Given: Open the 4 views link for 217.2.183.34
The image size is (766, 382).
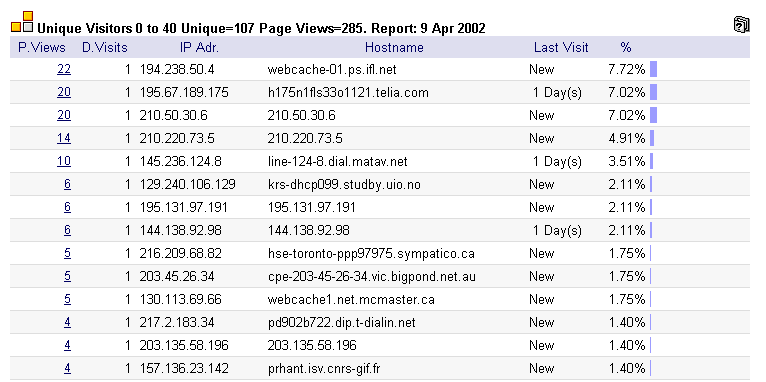Looking at the screenshot, I should [67, 322].
